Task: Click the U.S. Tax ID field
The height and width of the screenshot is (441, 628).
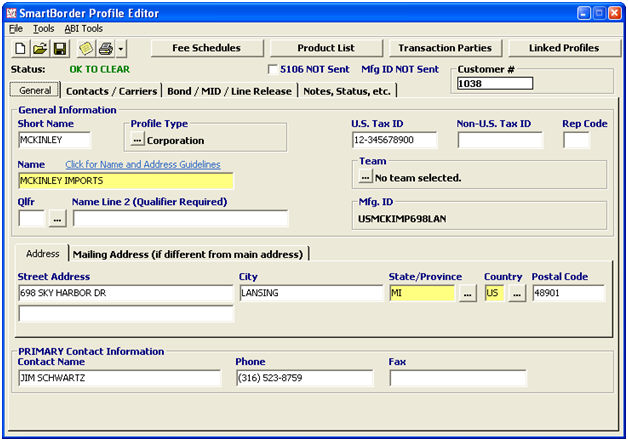Action: point(393,141)
